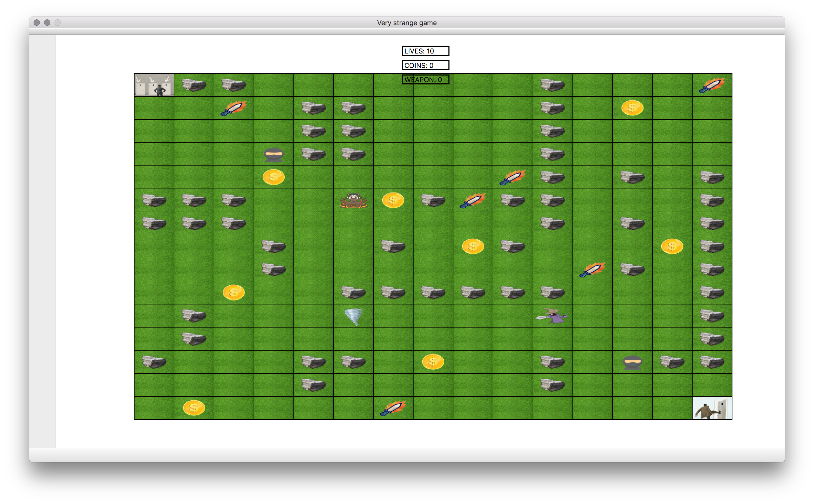The height and width of the screenshot is (504, 814).
Task: Click the ninja head left of the exit-side rocks
Action: tap(632, 362)
